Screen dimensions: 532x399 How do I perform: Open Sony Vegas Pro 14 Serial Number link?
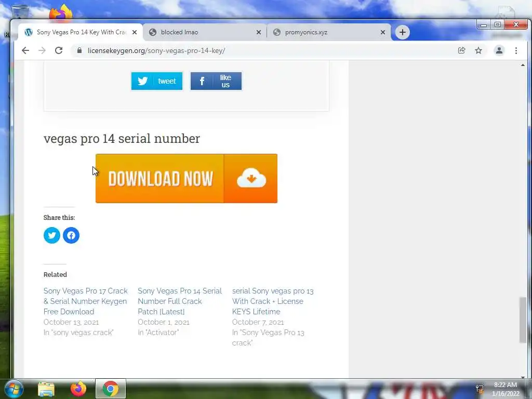click(x=180, y=301)
